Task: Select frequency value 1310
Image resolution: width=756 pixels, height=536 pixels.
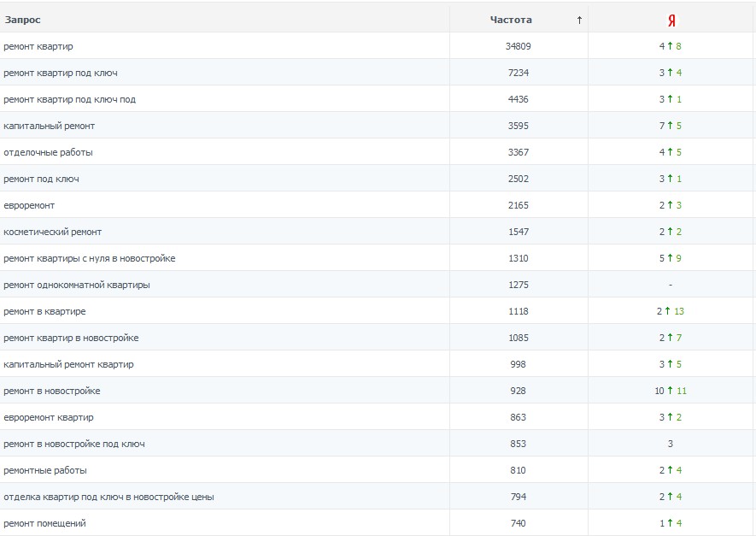Action: [x=519, y=258]
